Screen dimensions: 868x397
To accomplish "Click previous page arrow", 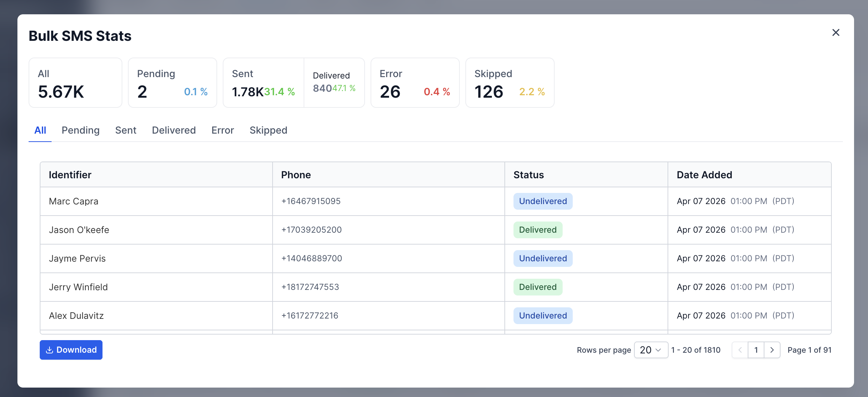I will coord(740,350).
